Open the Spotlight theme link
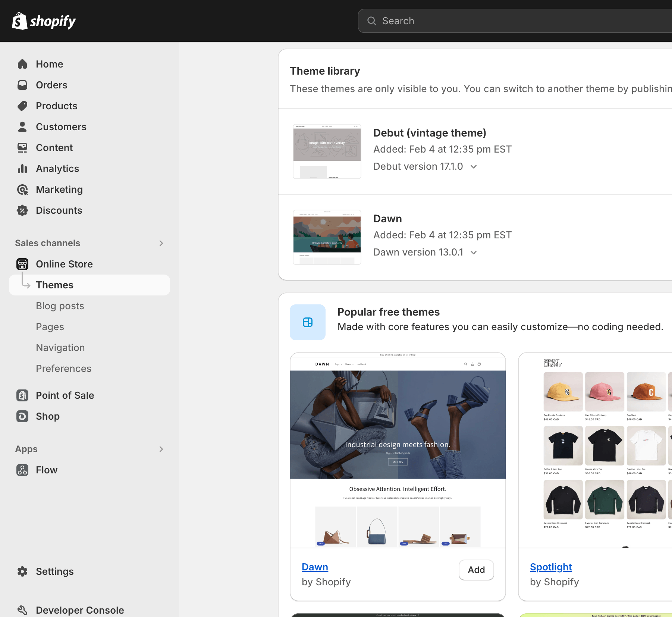The image size is (672, 617). 551,567
